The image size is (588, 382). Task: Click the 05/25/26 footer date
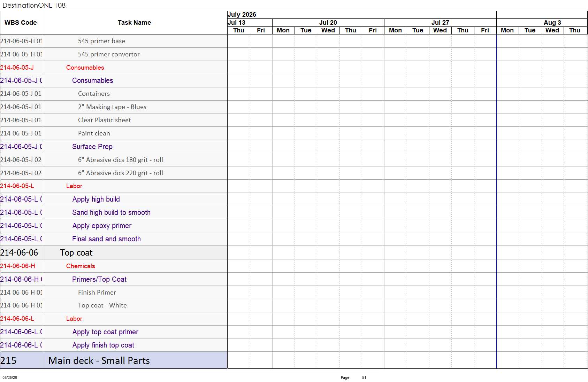pyautogui.click(x=10, y=377)
